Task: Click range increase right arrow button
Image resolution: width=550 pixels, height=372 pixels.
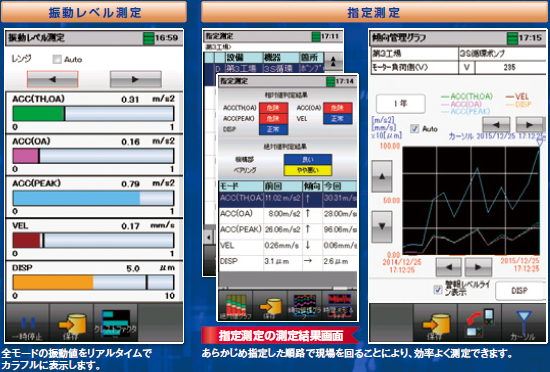Action: click(136, 79)
